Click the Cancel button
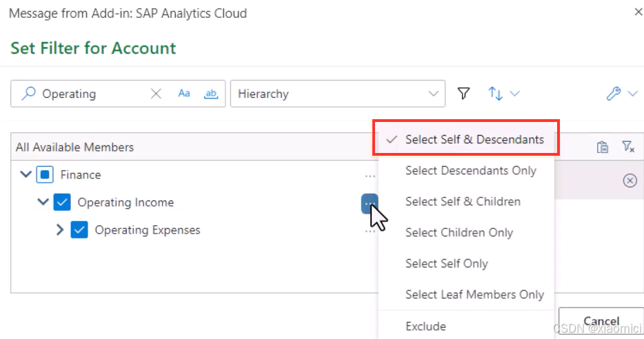The image size is (644, 339). pos(601,321)
